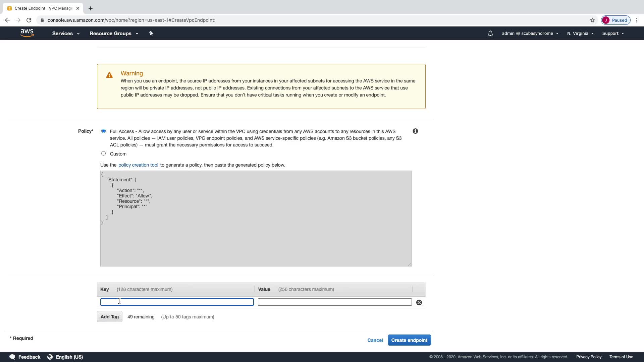Open Chrome's three-dot menu
The width and height of the screenshot is (644, 362).
pos(637,20)
